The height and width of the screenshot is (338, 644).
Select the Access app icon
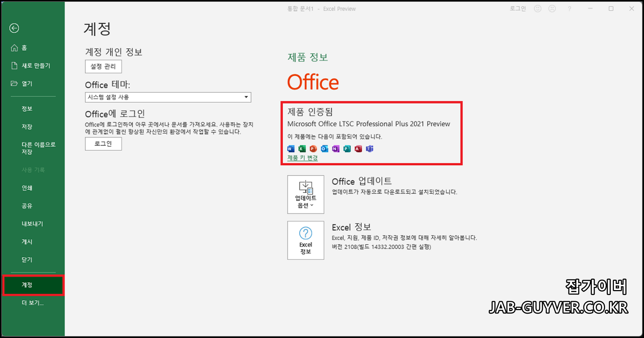[x=358, y=149]
